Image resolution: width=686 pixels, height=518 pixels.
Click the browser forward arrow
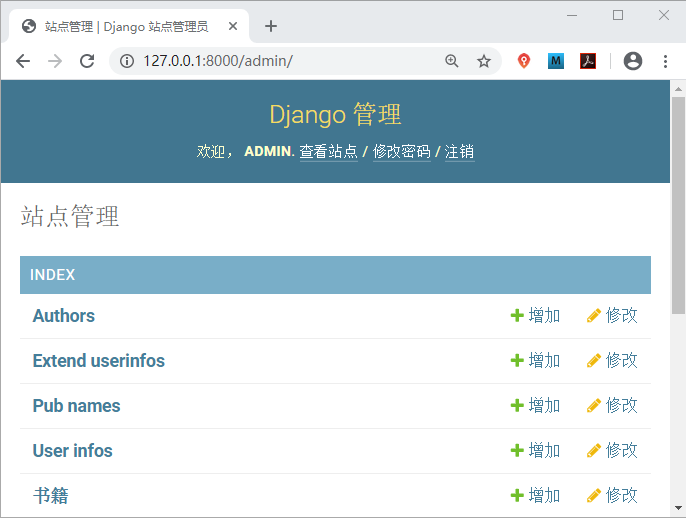(x=55, y=61)
